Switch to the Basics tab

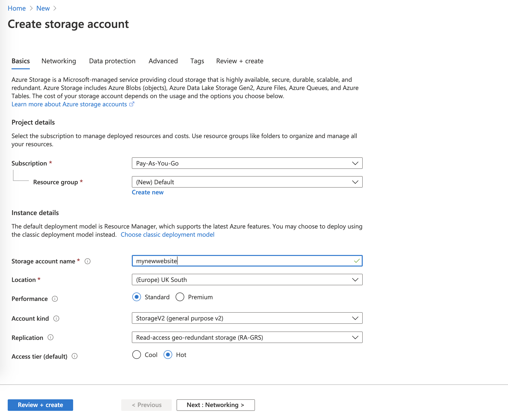(x=21, y=61)
